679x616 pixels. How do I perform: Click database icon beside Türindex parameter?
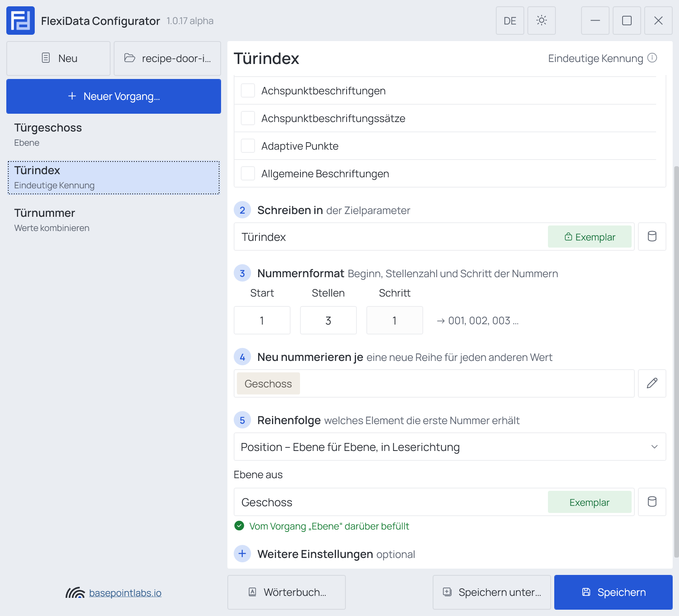pos(652,237)
